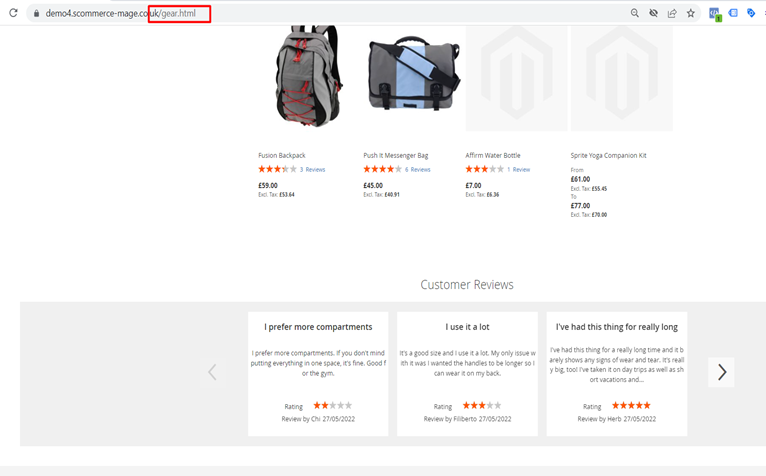
Task: View the 6 Reviews for Messenger Bag
Action: click(x=418, y=170)
